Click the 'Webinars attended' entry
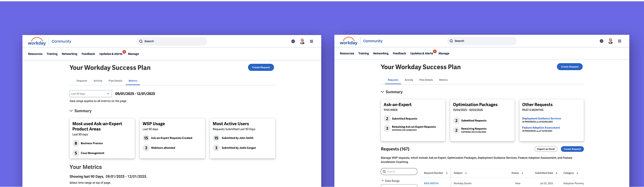Image resolution: width=644 pixels, height=187 pixels. tap(163, 148)
